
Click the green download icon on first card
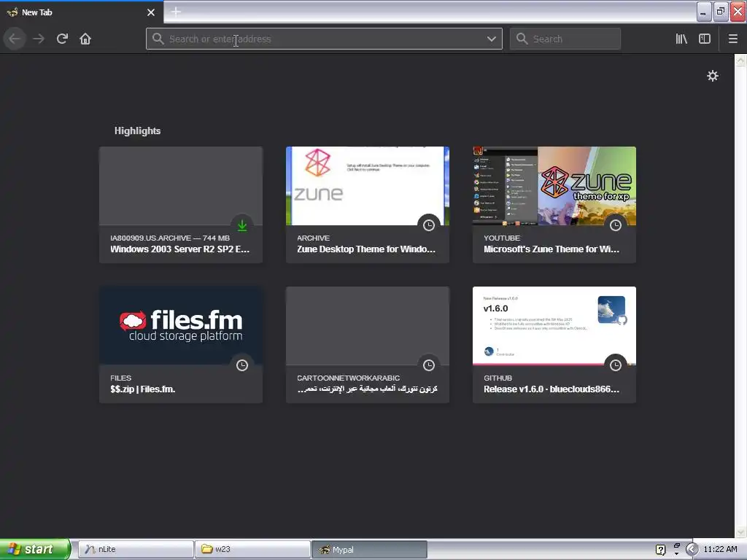click(242, 225)
